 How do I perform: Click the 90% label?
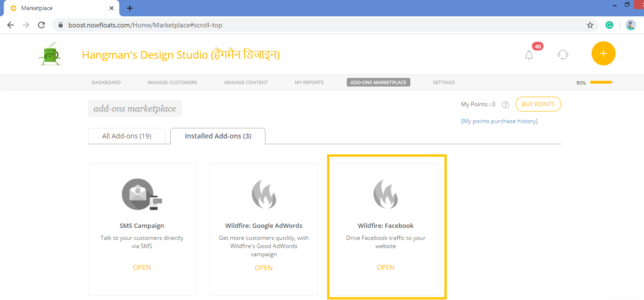coord(581,83)
